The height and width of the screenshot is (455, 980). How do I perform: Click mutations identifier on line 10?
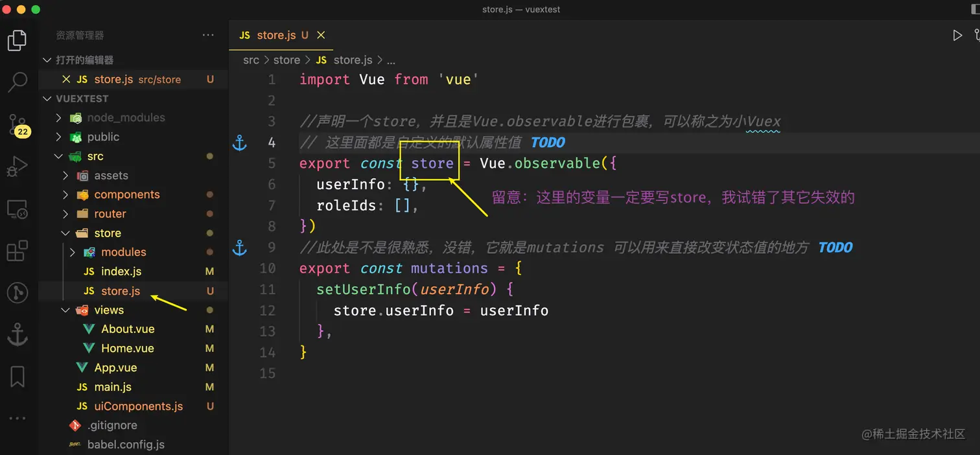[449, 268]
